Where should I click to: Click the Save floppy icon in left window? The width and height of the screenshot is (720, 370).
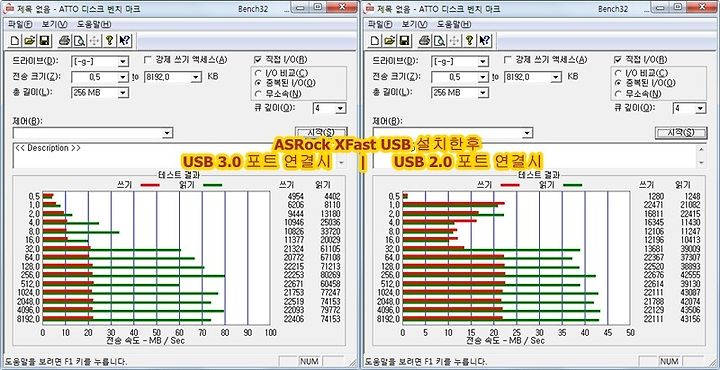tap(45, 41)
